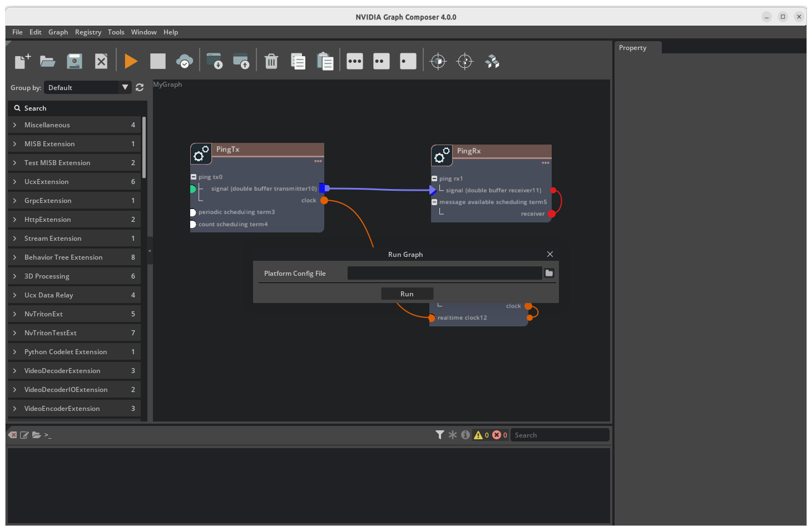812x531 pixels.
Task: Delete selected node using the trash icon
Action: click(x=271, y=61)
